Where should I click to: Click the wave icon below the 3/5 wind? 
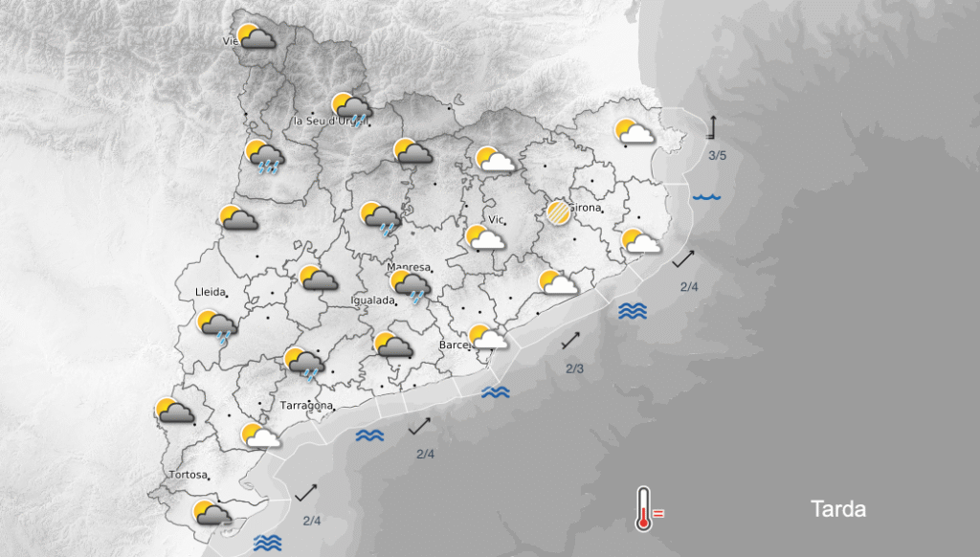coord(706,197)
